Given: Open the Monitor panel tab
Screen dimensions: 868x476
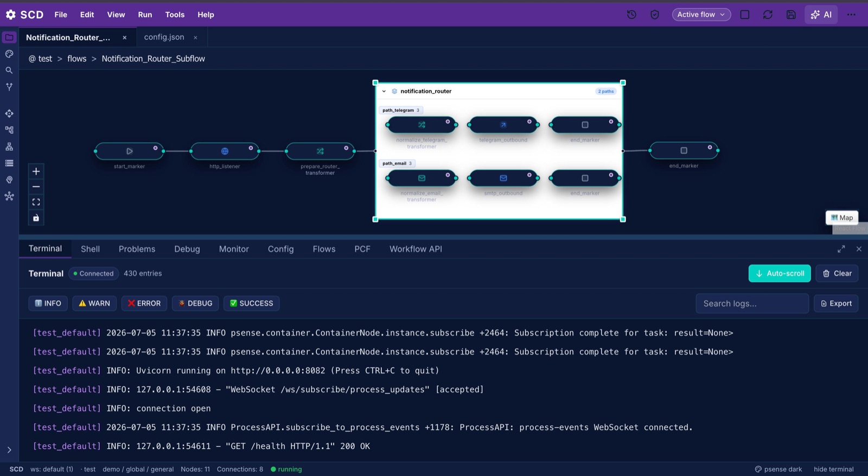Looking at the screenshot, I should [234, 249].
